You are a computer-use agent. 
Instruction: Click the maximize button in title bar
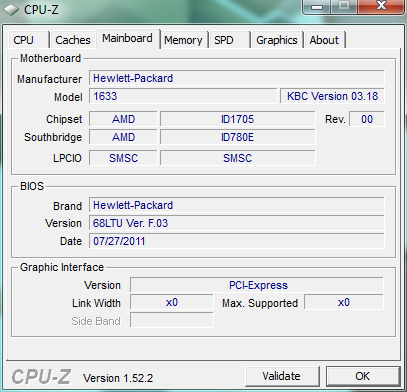(x=344, y=6)
